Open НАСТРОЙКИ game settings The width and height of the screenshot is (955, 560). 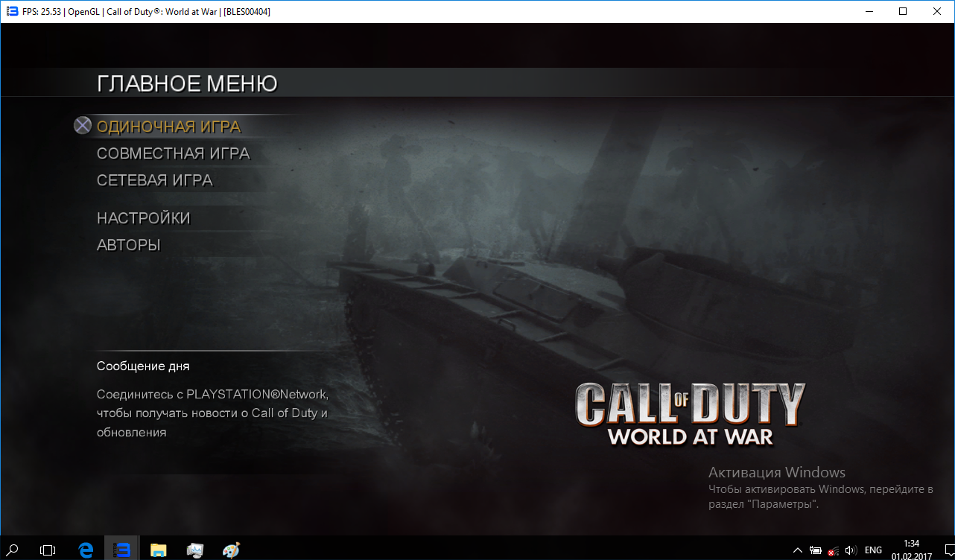pyautogui.click(x=143, y=218)
